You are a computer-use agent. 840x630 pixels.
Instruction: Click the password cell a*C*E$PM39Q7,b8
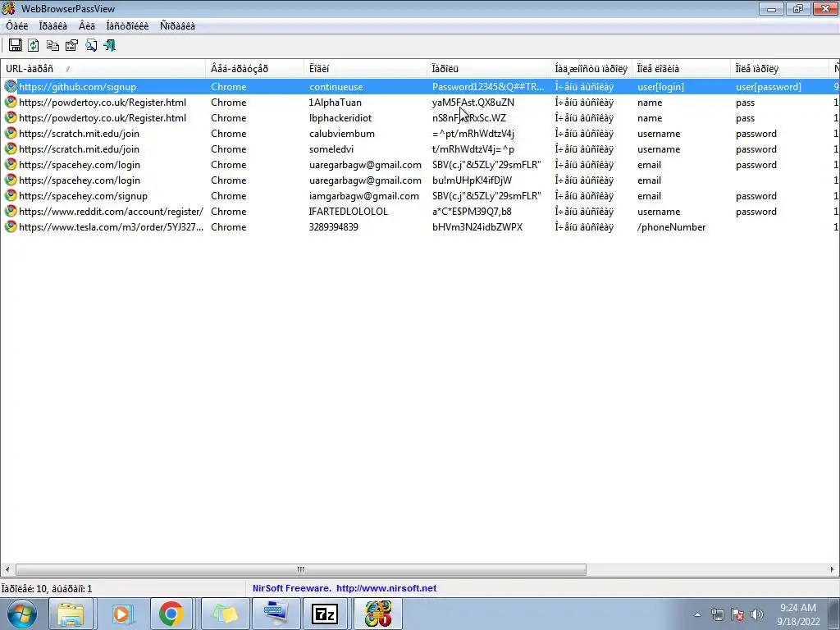[x=472, y=211]
